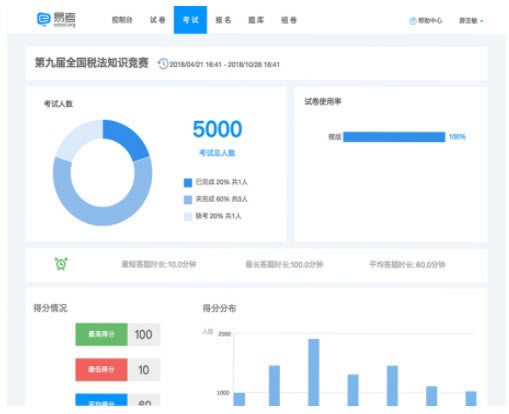Toggle the light blue 缺考 legend square
Image resolution: width=509 pixels, height=414 pixels.
coord(188,216)
